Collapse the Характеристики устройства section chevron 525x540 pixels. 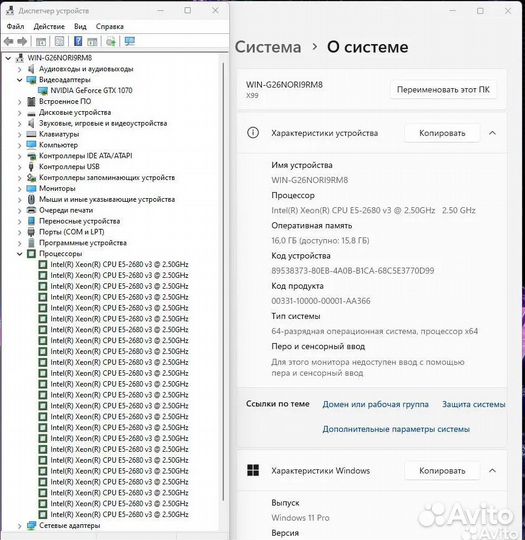(492, 133)
